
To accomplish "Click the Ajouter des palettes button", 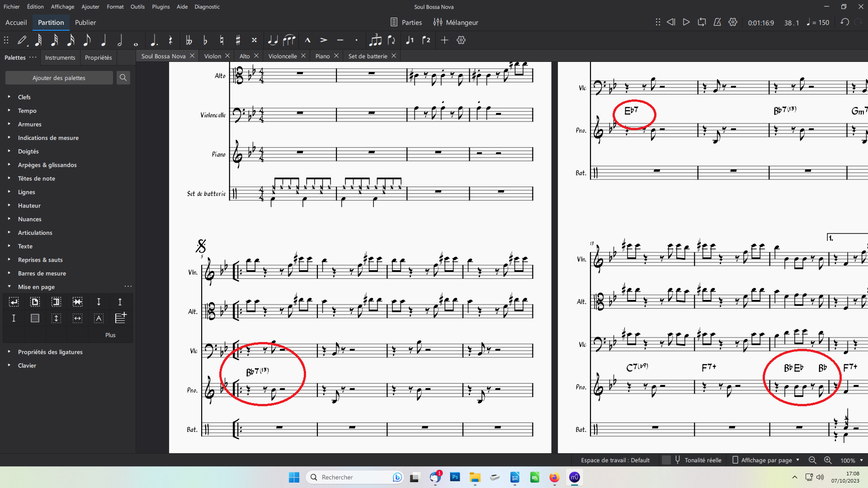I will (59, 77).
